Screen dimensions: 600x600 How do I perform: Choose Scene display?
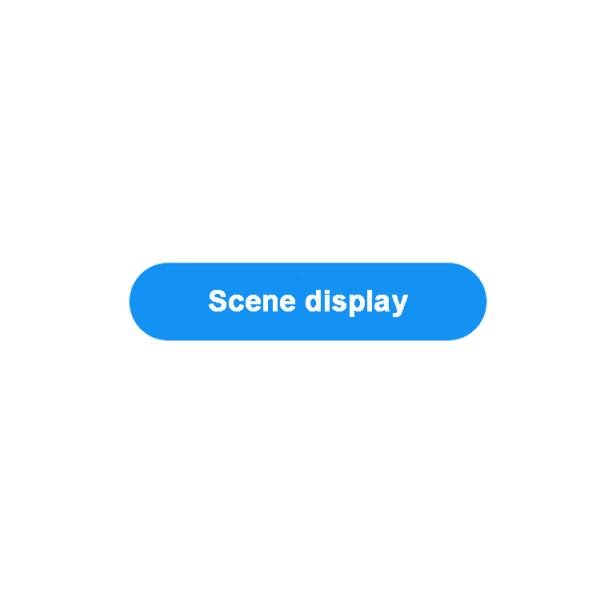tap(308, 302)
